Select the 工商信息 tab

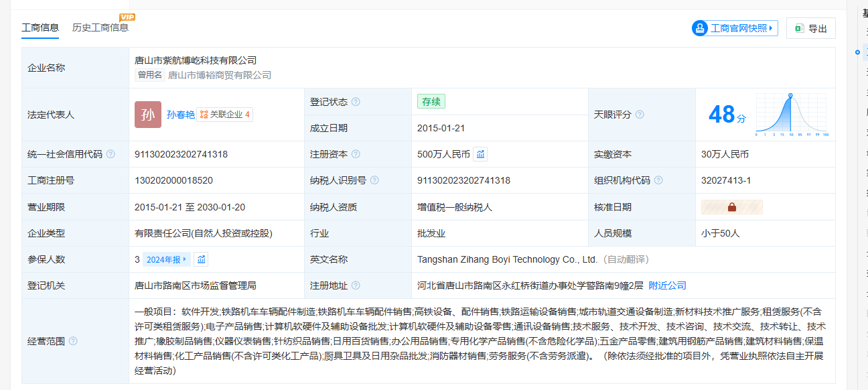(x=40, y=27)
